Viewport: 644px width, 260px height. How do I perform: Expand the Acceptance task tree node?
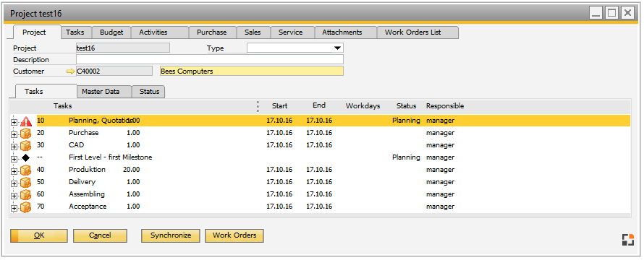[x=14, y=208]
